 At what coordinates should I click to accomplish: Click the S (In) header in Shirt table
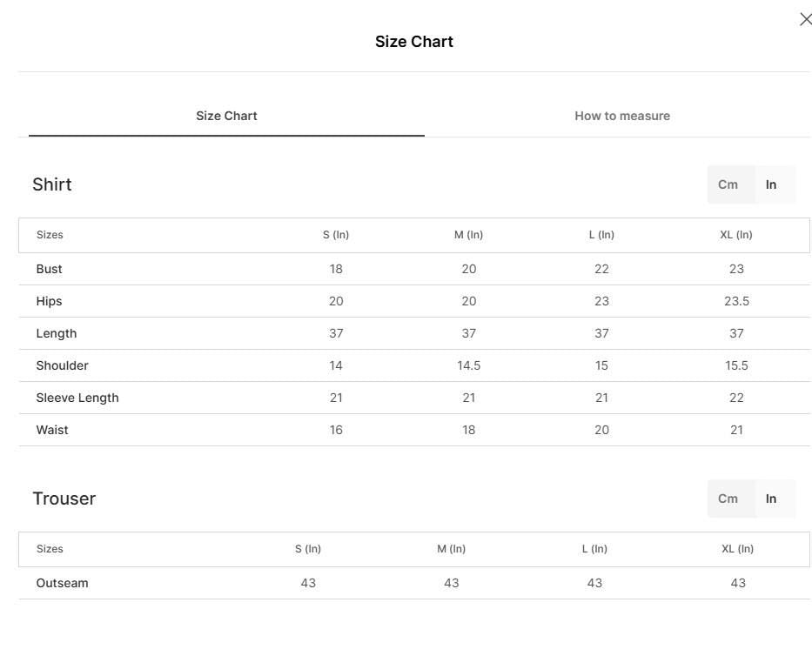tap(336, 235)
